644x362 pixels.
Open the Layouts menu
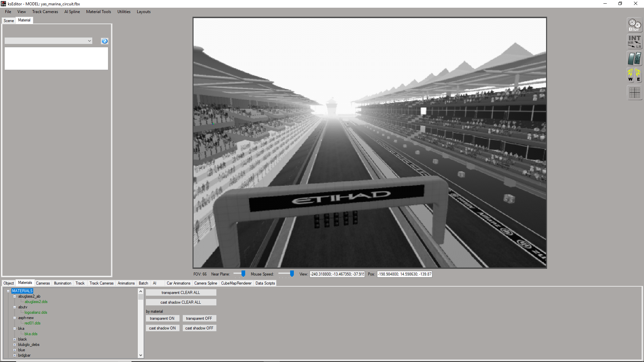pos(144,12)
